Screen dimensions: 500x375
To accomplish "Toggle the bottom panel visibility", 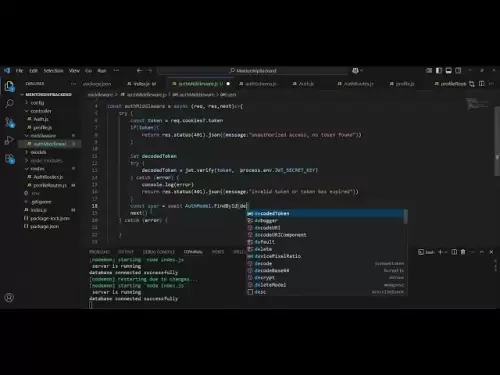I will pyautogui.click(x=449, y=71).
